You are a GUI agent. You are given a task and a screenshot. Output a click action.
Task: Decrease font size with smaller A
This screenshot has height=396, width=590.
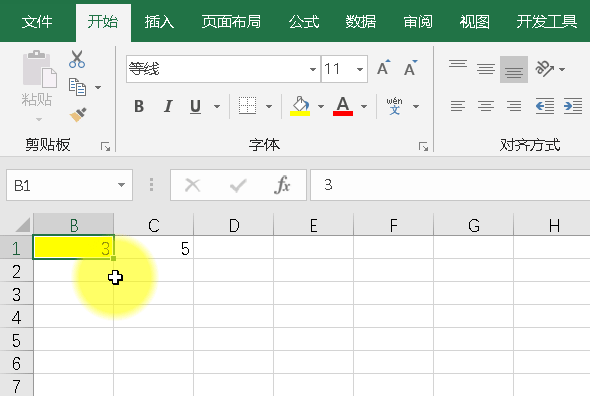(411, 68)
